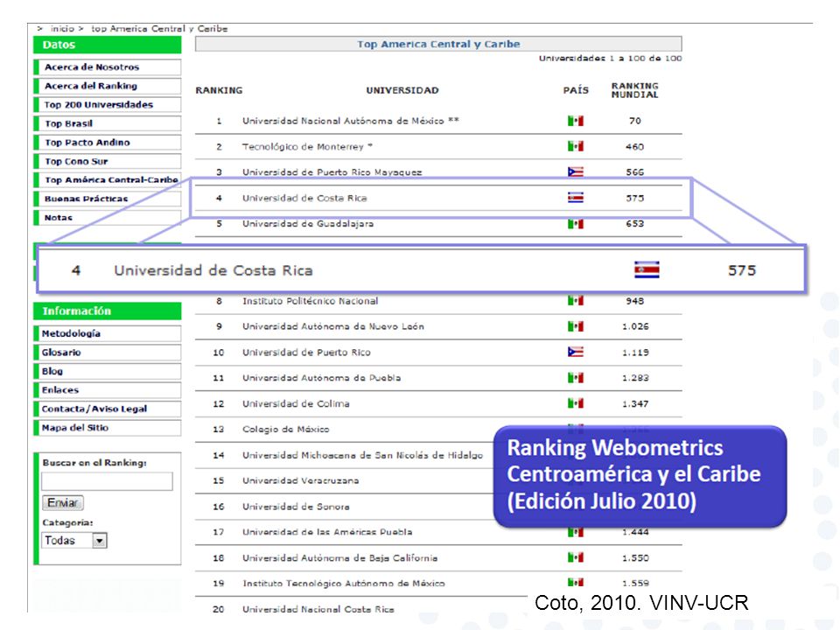
Task: Open Universidad Michoacana de San Nicolás de Hidalgo
Action: tap(362, 455)
